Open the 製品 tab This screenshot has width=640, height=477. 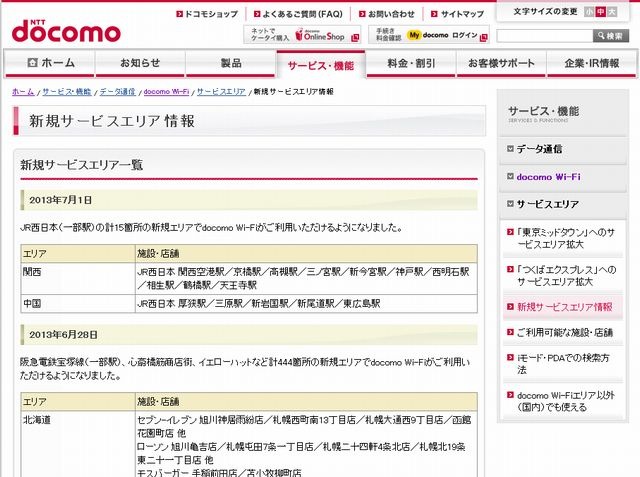(x=231, y=63)
